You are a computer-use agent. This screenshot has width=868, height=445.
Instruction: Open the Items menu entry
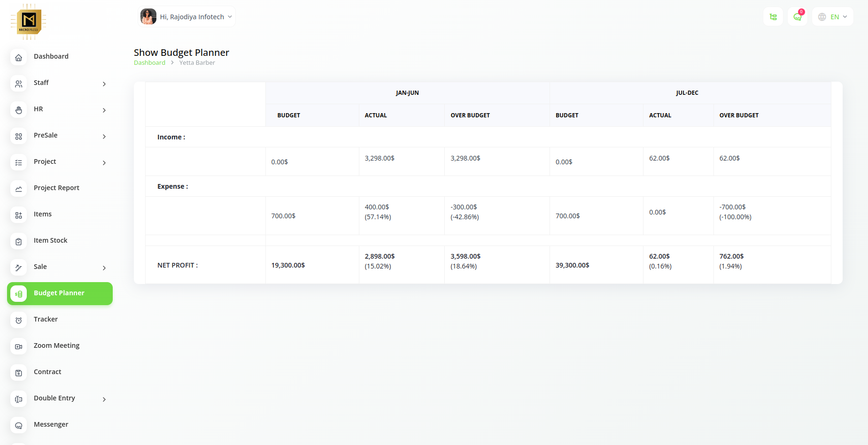point(43,215)
